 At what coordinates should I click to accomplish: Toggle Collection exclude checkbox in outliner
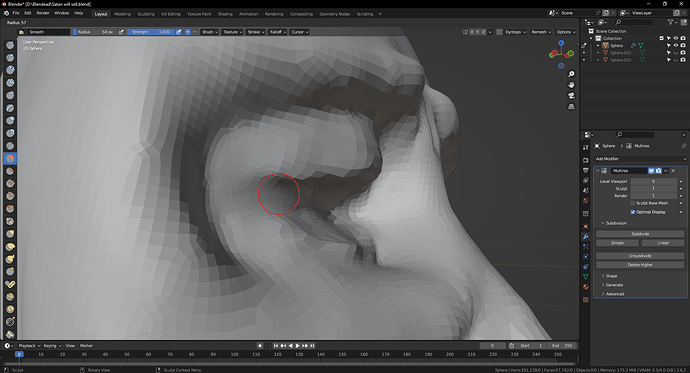[661, 38]
